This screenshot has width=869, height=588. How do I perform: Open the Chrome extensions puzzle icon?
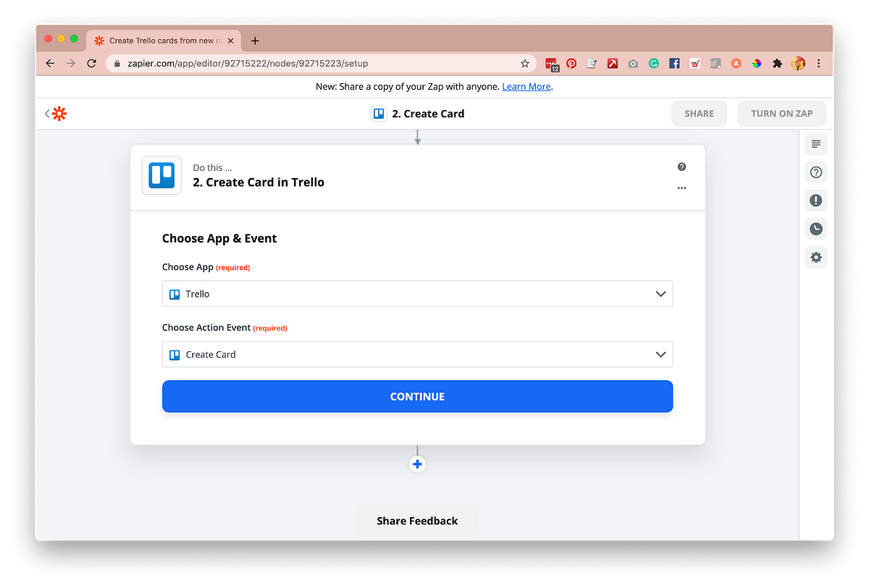pyautogui.click(x=777, y=64)
